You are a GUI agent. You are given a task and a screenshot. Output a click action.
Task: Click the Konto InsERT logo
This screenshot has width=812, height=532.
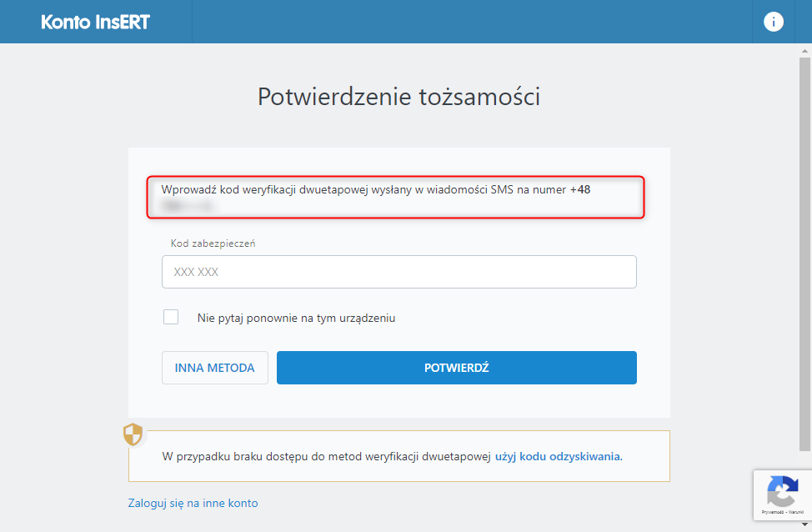[95, 22]
